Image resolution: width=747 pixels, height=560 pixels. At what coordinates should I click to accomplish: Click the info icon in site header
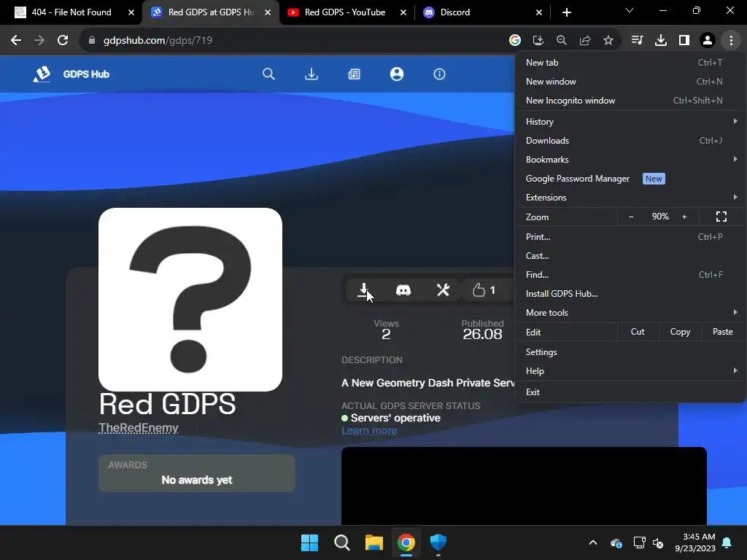(439, 74)
